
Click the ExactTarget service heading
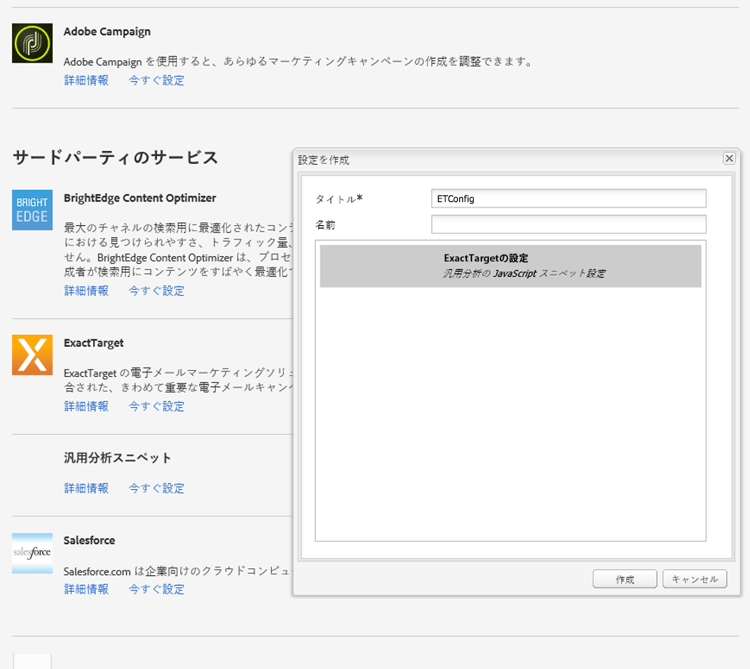(x=94, y=343)
